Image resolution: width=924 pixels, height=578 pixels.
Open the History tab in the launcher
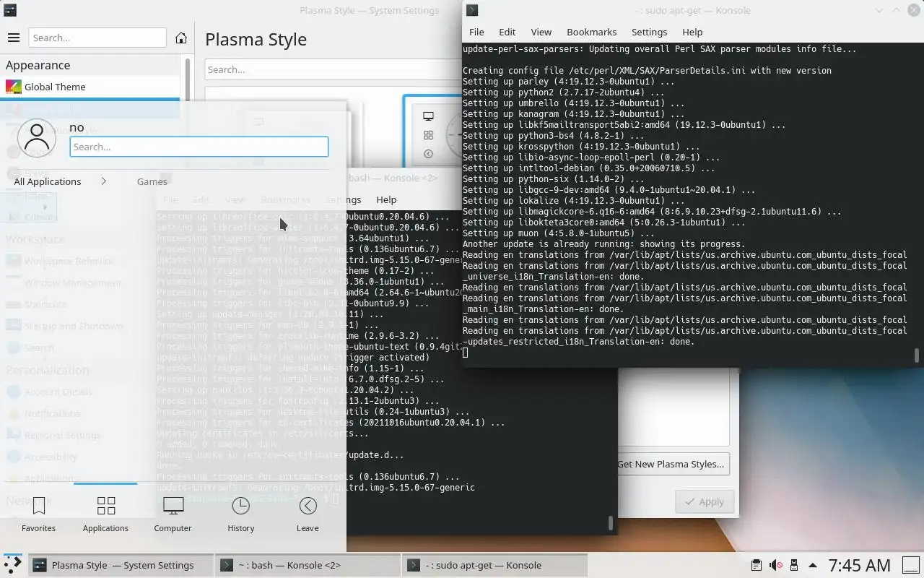pyautogui.click(x=241, y=514)
